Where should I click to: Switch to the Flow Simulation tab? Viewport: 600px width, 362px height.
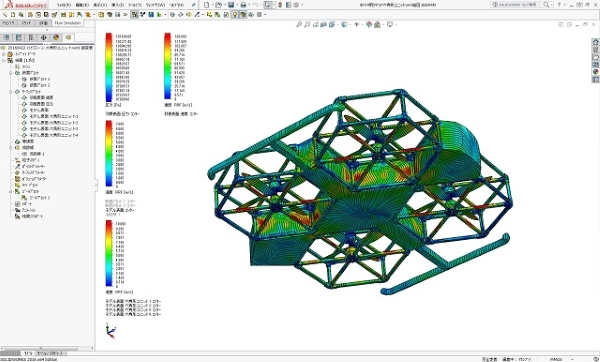68,23
